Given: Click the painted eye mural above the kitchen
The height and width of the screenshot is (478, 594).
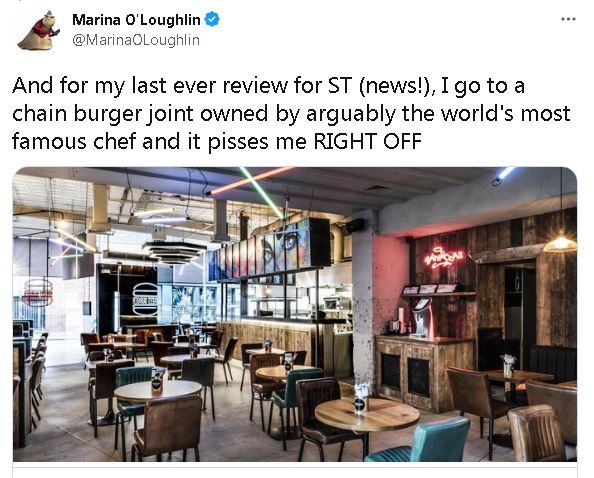Looking at the screenshot, I should click(x=288, y=243).
